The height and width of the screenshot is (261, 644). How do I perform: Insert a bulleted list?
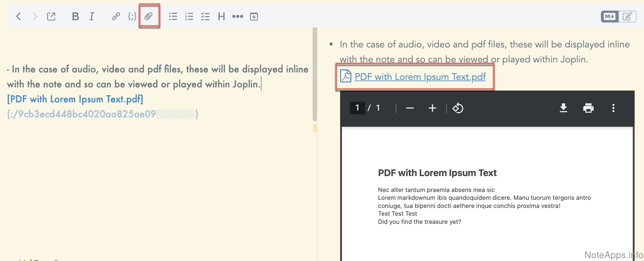(173, 16)
